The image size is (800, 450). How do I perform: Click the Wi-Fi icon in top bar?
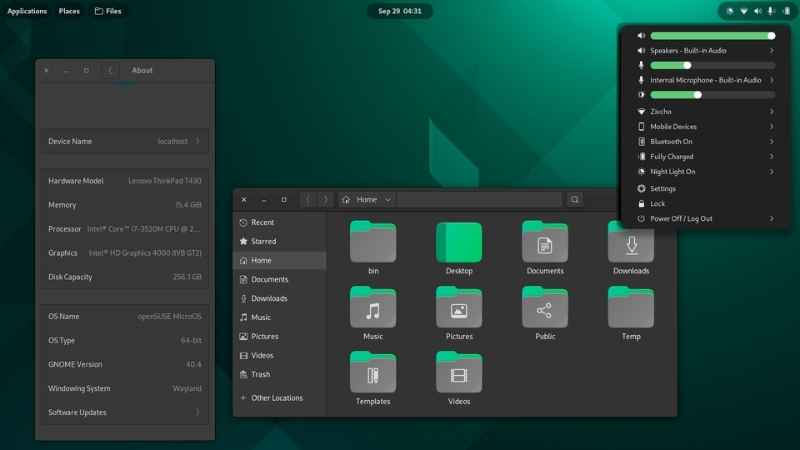click(744, 11)
